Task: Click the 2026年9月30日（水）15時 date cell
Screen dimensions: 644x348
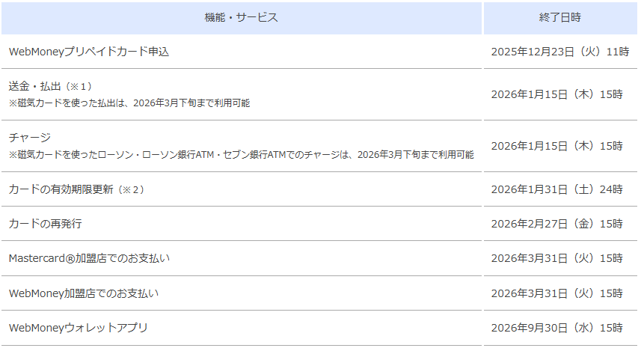Action: 556,328
